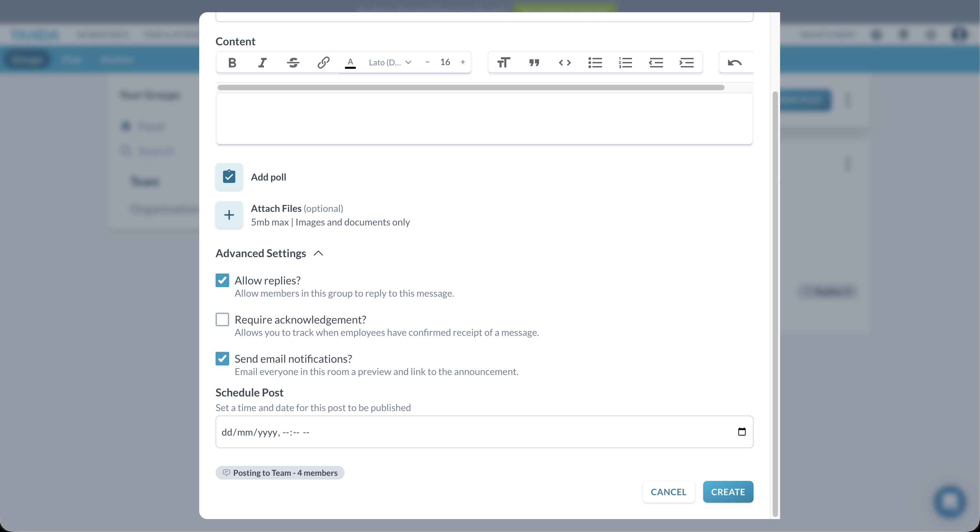Select the strikethrough formatting icon
The image size is (980, 532).
pyautogui.click(x=293, y=62)
